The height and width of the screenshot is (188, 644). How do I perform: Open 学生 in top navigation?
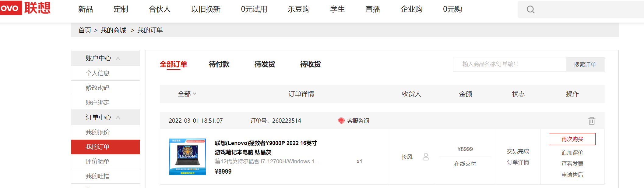coord(337,9)
